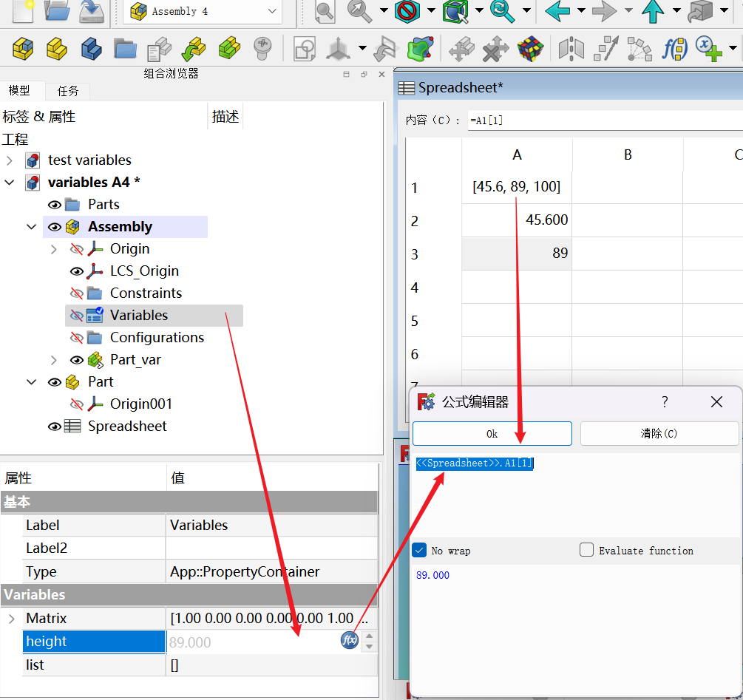The height and width of the screenshot is (700, 743).
Task: Click the Rubik's cube solver icon
Action: click(529, 49)
